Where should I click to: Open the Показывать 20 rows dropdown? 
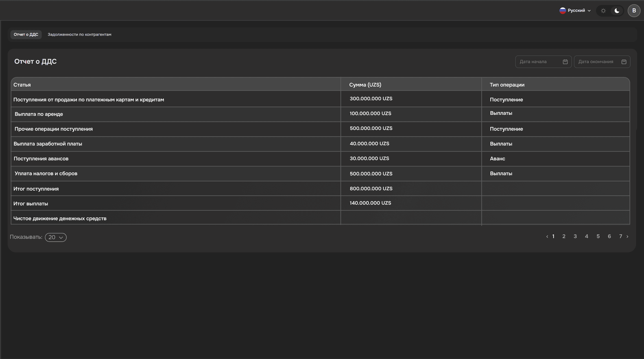point(56,237)
